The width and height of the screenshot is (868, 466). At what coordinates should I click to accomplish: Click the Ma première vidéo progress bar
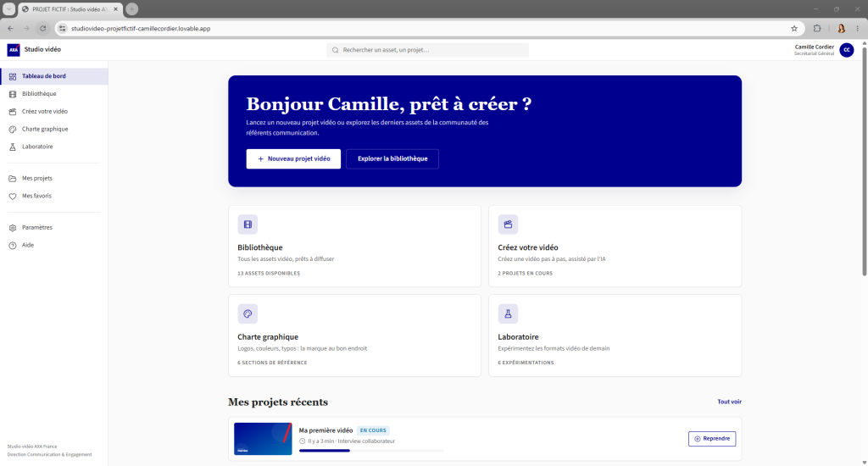pos(371,451)
